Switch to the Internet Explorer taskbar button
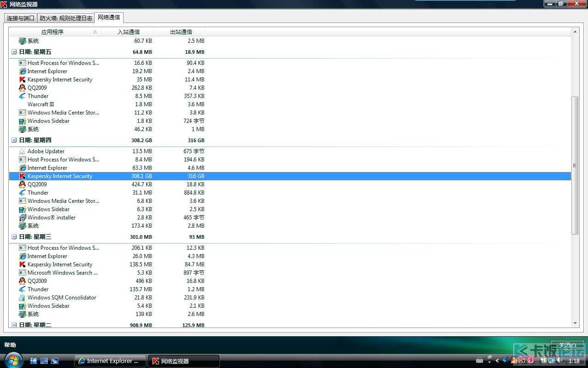Viewport: 588px width, 368px height. point(110,361)
